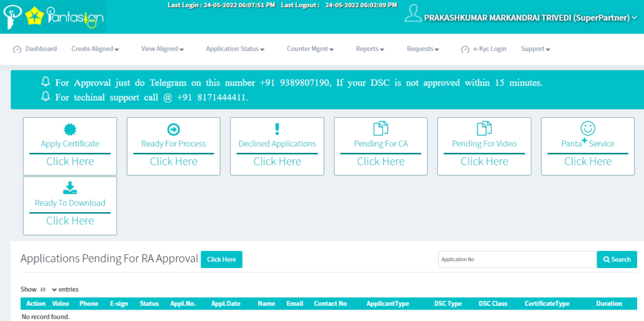Click the user profile avatar icon

coord(413,13)
